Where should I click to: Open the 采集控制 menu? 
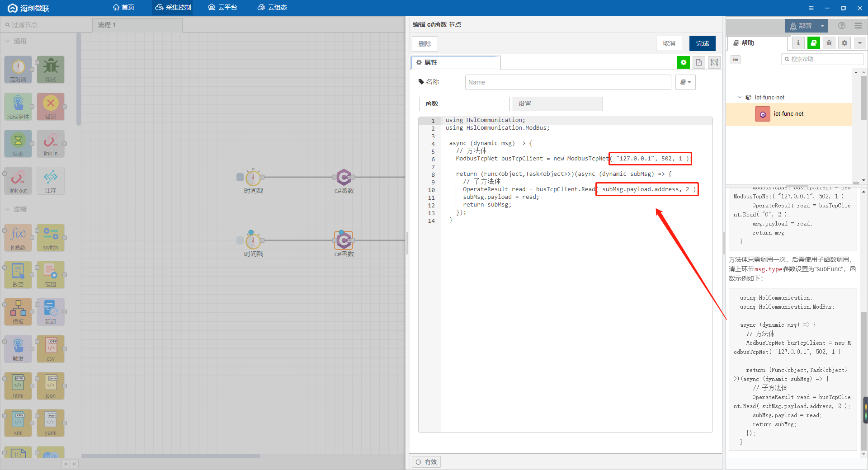pos(173,8)
